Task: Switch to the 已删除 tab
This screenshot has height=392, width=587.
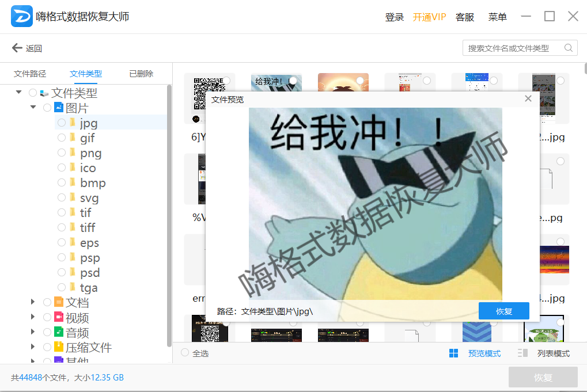Action: click(141, 74)
